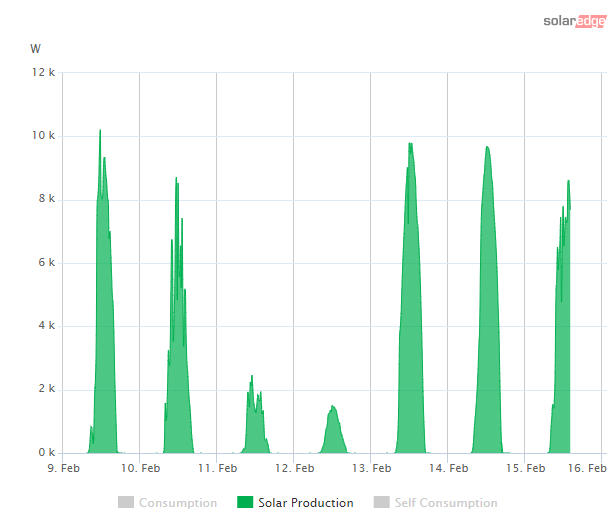The image size is (615, 530).
Task: Click the '16. Feb' axis label
Action: click(x=587, y=468)
